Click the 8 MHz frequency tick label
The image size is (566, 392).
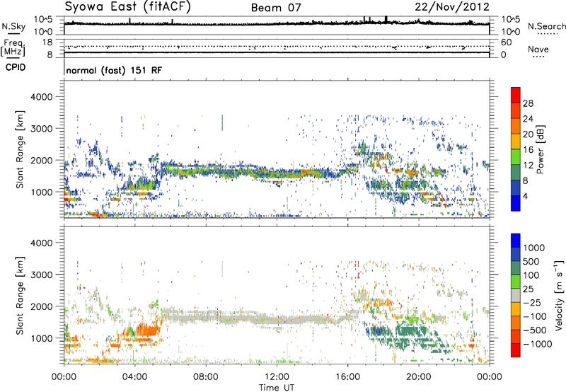[50, 54]
